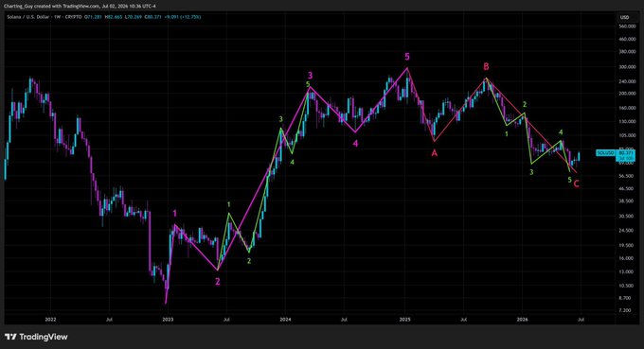Click the 16.000 price axis label
The height and width of the screenshot is (349, 644).
point(627,258)
